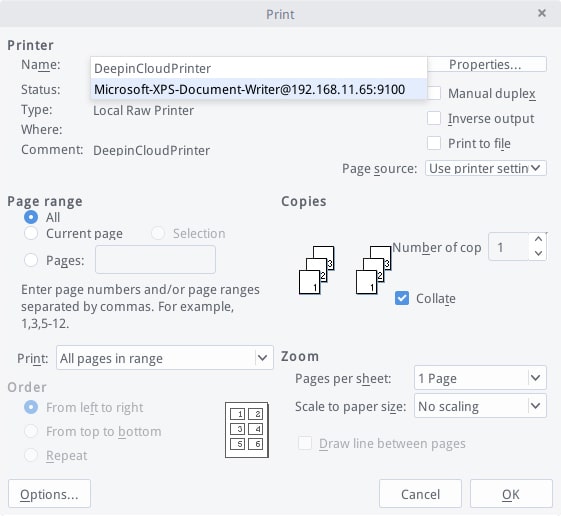Open printer Properties button
The height and width of the screenshot is (516, 561).
(x=487, y=64)
